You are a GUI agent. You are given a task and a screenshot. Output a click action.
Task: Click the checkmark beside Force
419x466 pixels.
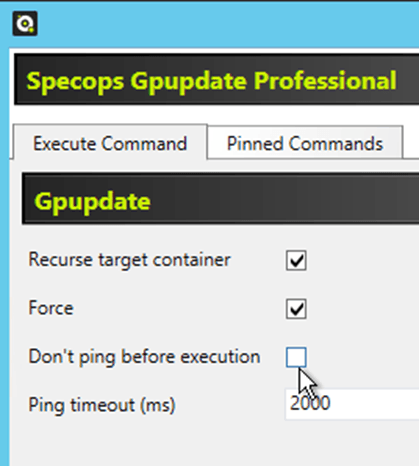point(296,309)
